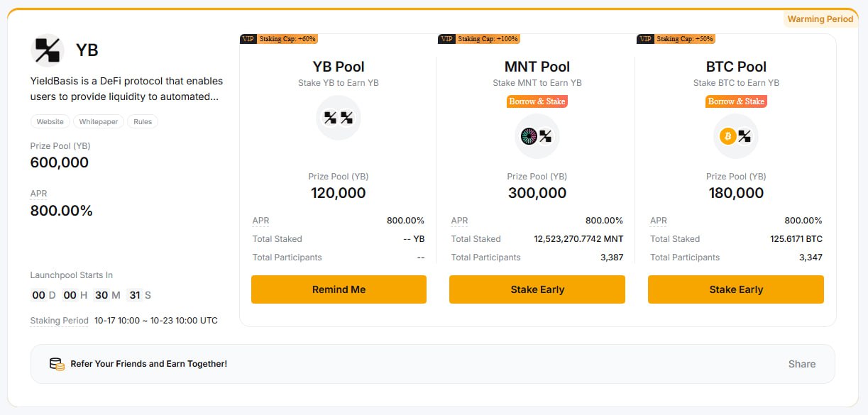Click the Staking Period label
Image resolution: width=868 pixels, height=415 pixels.
[60, 321]
